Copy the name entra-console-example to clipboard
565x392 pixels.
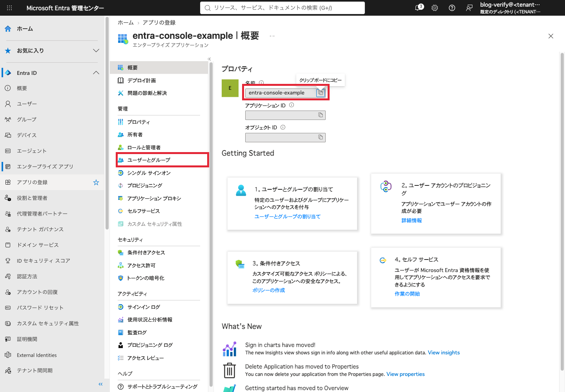[321, 93]
